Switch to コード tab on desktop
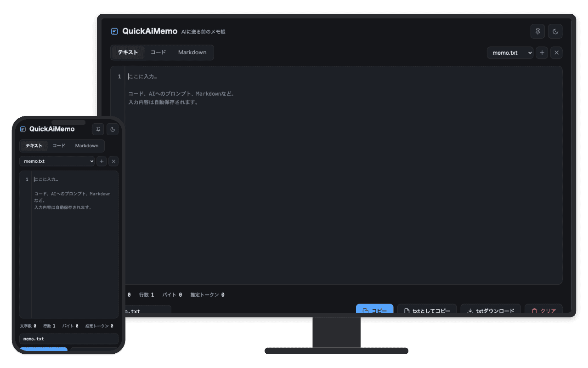This screenshot has height=368, width=588. tap(158, 52)
